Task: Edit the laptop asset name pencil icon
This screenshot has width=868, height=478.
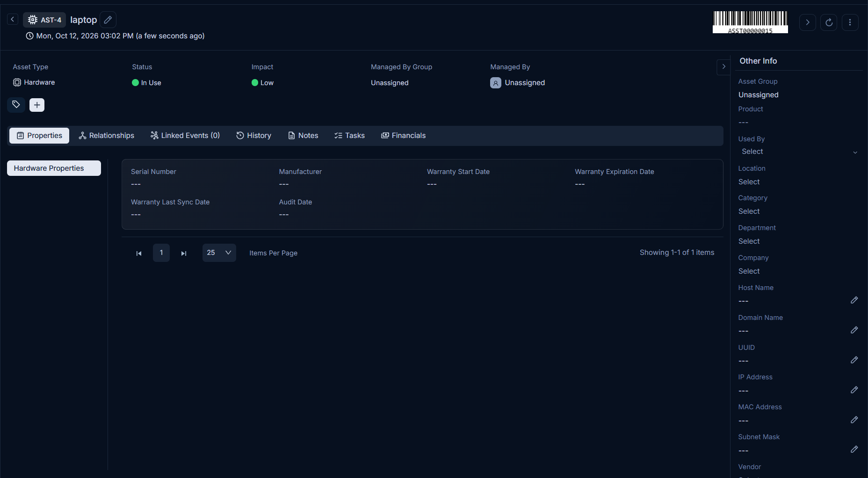Action: pos(108,20)
